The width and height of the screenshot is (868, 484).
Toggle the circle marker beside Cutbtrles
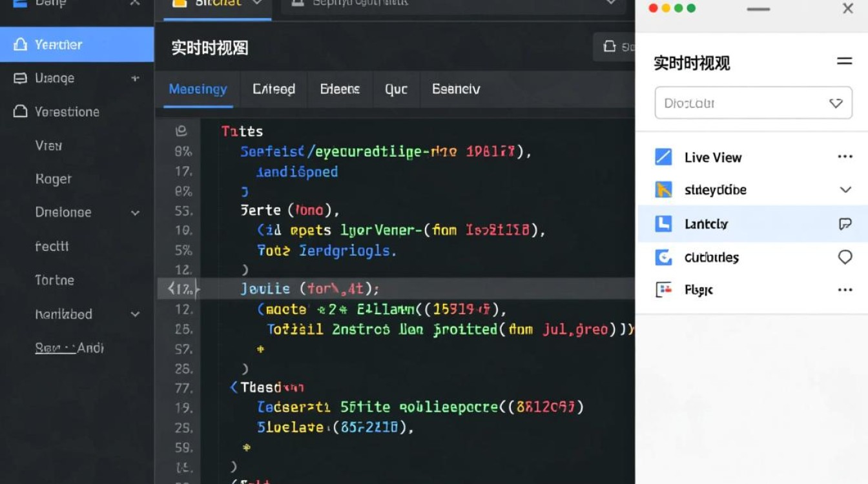[845, 257]
